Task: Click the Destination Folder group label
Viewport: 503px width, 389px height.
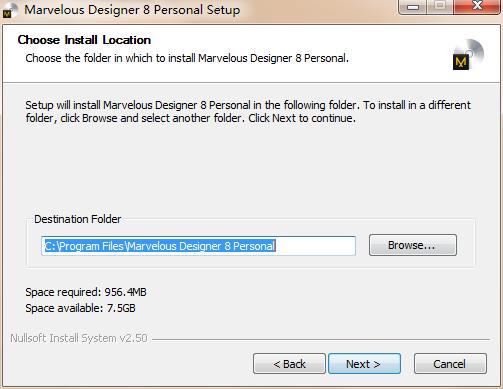Action: pos(78,219)
